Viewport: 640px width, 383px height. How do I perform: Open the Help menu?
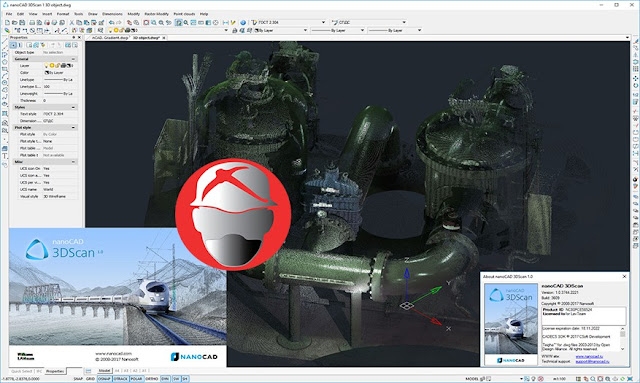coord(204,14)
